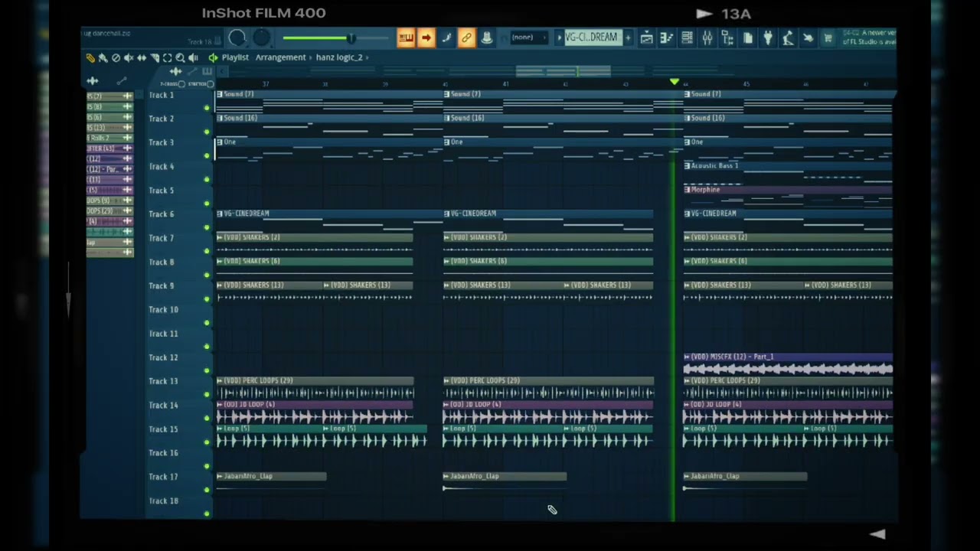Open the Playlist window from the toolbar
Viewport: 980px width, 551px height.
point(647,37)
